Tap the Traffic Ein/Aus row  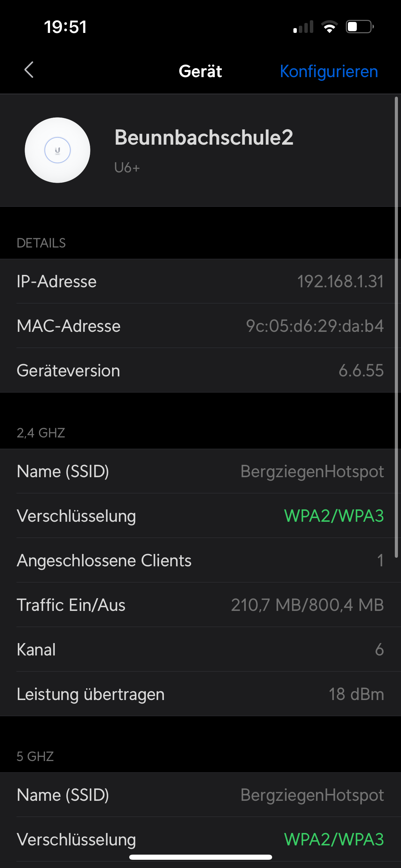point(200,605)
